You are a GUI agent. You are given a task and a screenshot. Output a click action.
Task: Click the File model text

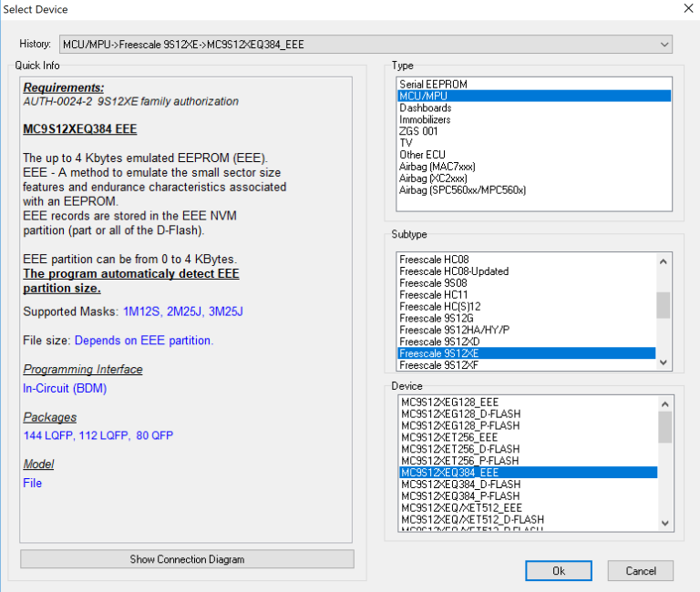tap(32, 483)
